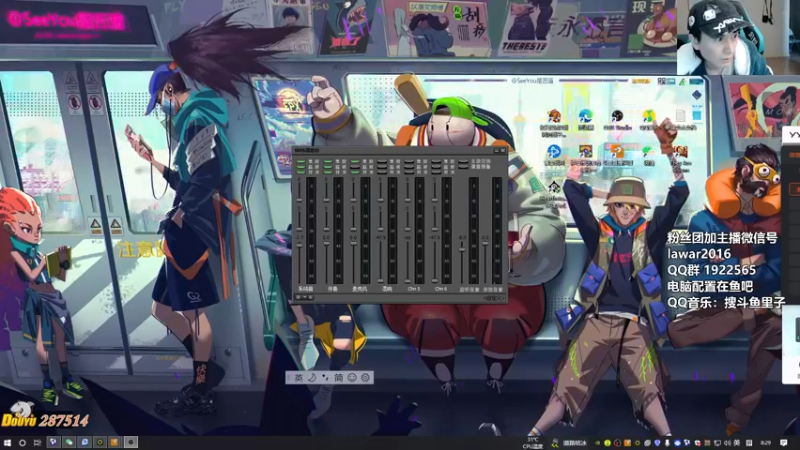Toggle top switch of Chn 5 channel
Viewport: 800px width, 450px height.
point(409,162)
